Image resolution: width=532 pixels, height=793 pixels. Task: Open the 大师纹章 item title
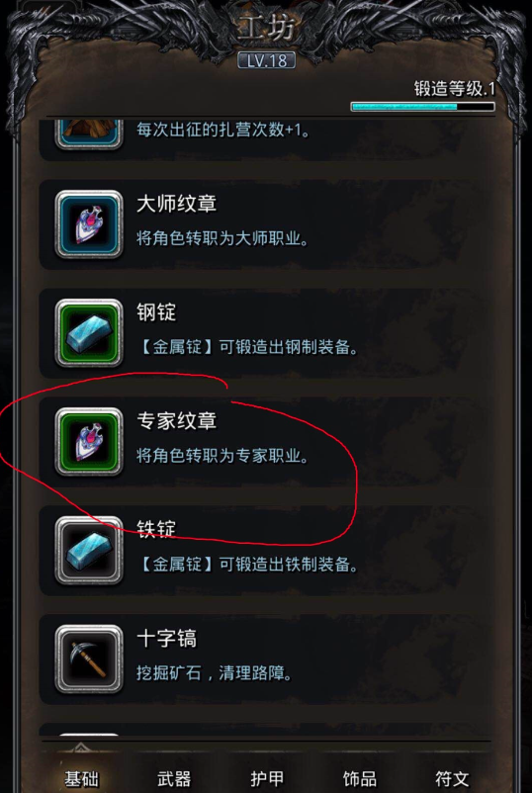point(176,204)
